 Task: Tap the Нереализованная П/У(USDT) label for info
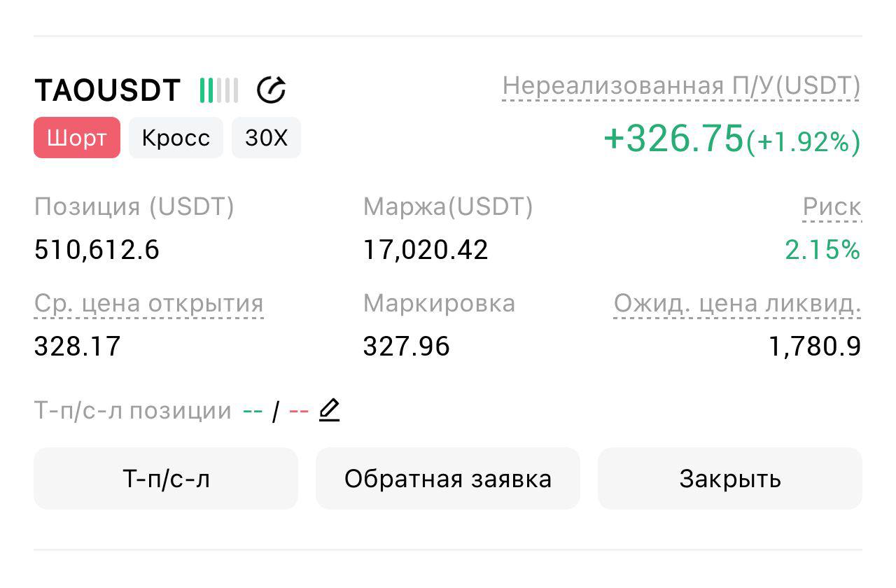(x=681, y=86)
